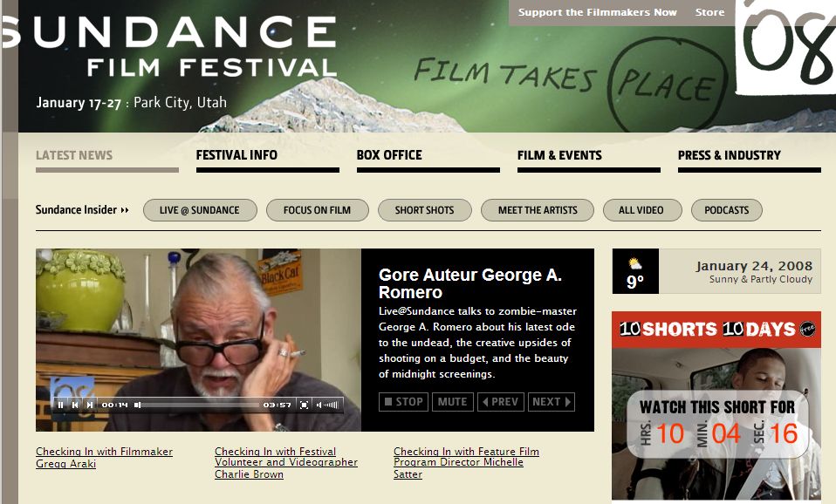Click the video progress seek bar
The height and width of the screenshot is (504, 836).
196,405
